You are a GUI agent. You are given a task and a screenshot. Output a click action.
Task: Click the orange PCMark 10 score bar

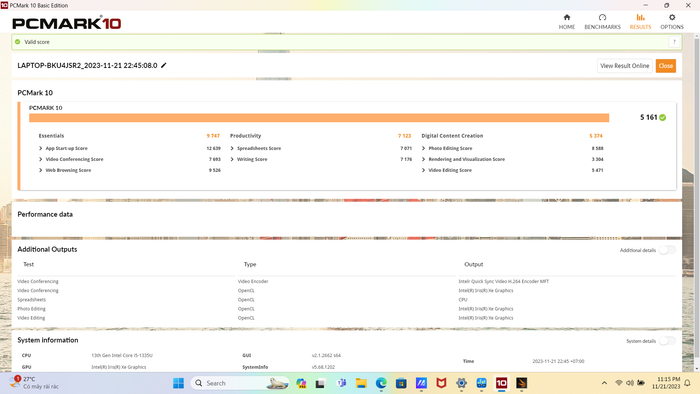click(319, 117)
